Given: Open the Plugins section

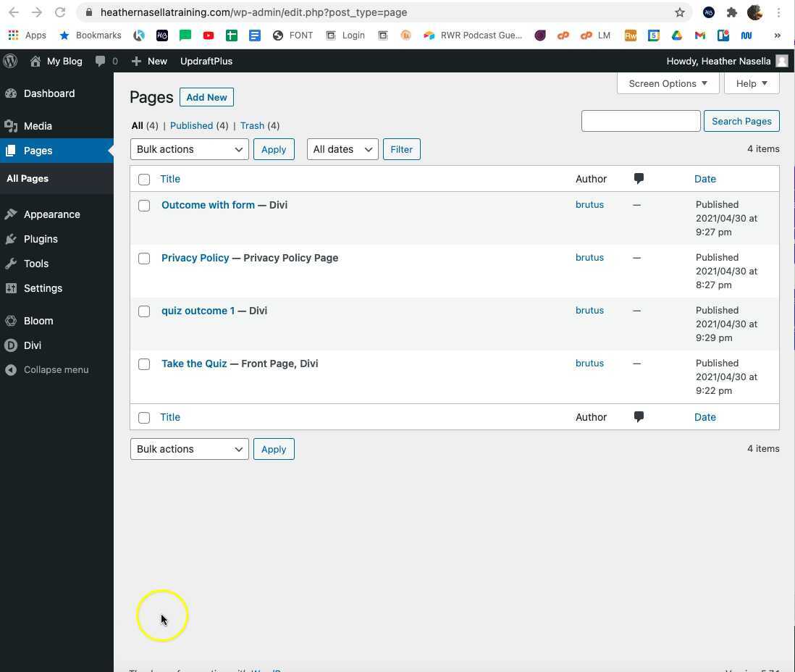Looking at the screenshot, I should coord(41,238).
